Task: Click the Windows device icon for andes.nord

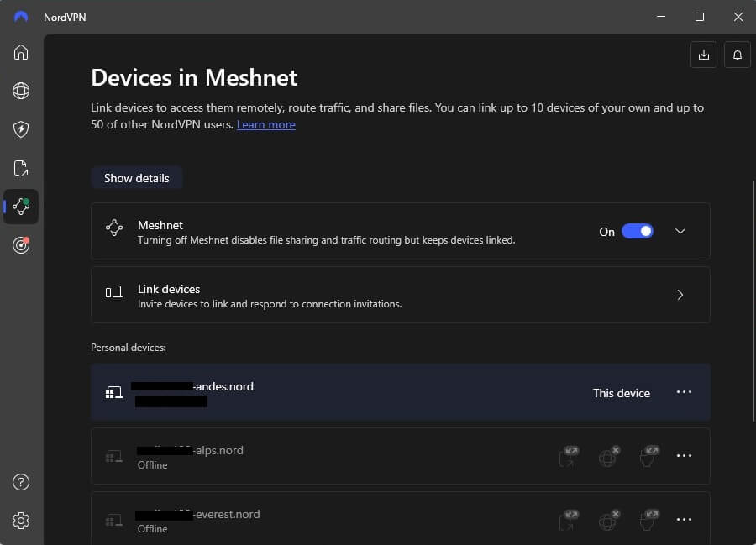Action: (x=113, y=392)
